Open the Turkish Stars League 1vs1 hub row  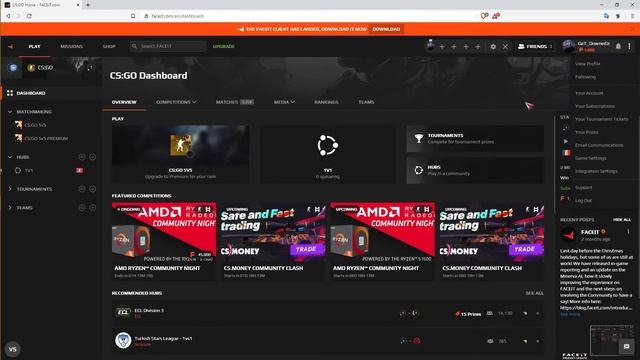click(x=328, y=341)
